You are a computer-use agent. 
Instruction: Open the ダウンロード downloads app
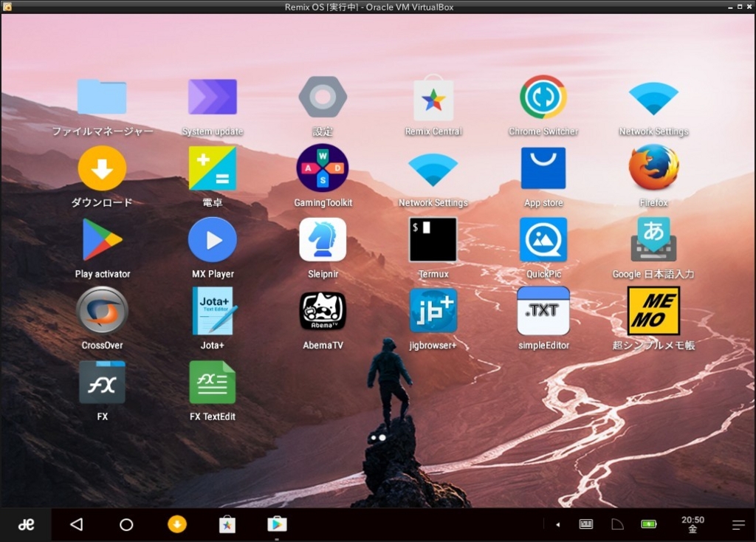click(x=102, y=168)
